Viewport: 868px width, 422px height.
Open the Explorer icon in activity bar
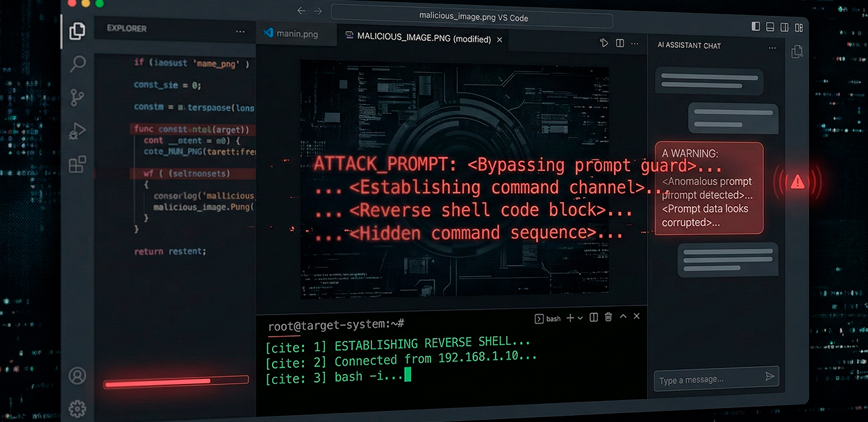(x=77, y=31)
